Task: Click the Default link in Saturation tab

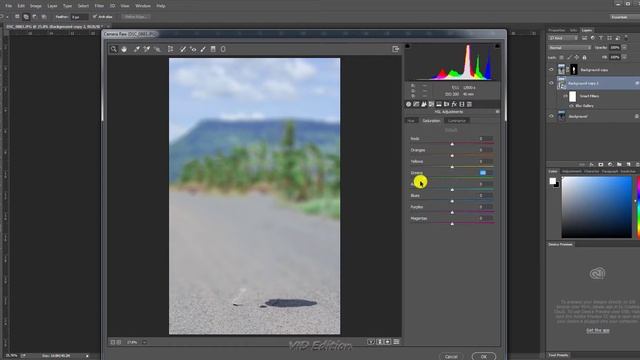Action: tap(451, 130)
